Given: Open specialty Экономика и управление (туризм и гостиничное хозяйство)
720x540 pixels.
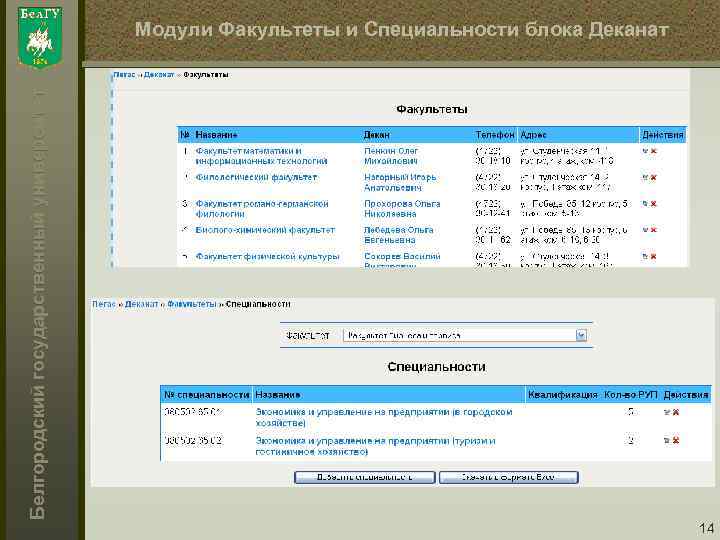Looking at the screenshot, I should point(375,446).
